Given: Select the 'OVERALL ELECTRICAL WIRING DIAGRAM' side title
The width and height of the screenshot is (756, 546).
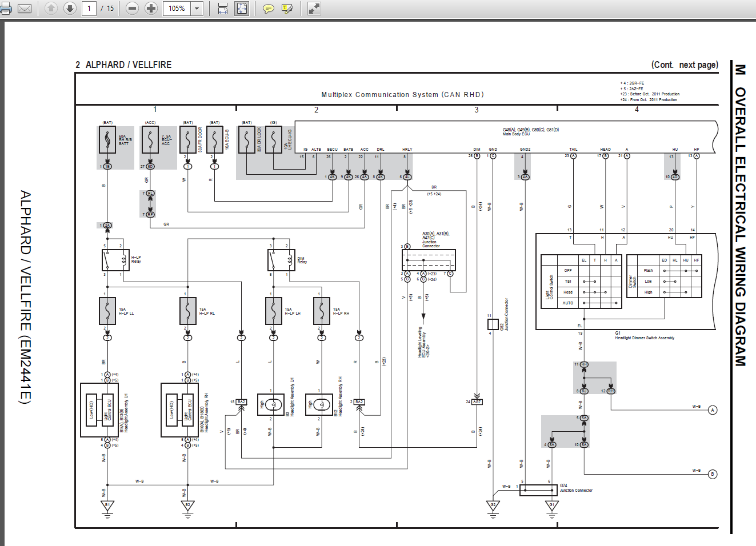Looking at the screenshot, I should point(740,227).
